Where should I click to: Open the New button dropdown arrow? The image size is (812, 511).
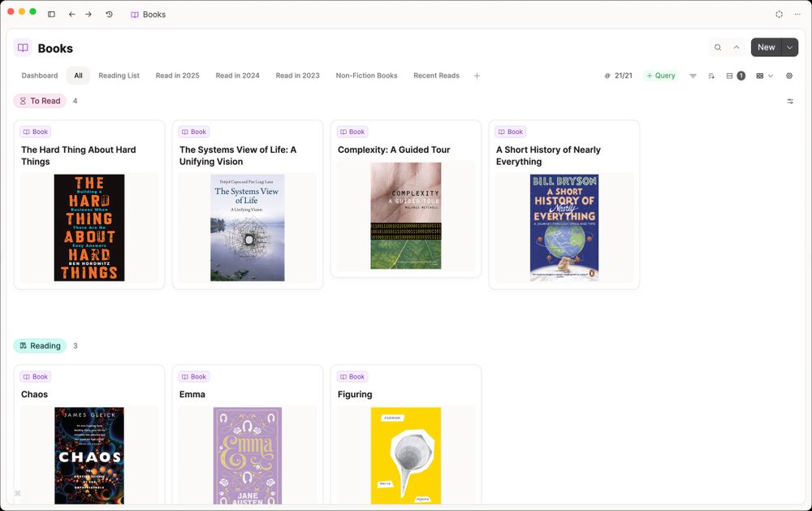point(790,47)
